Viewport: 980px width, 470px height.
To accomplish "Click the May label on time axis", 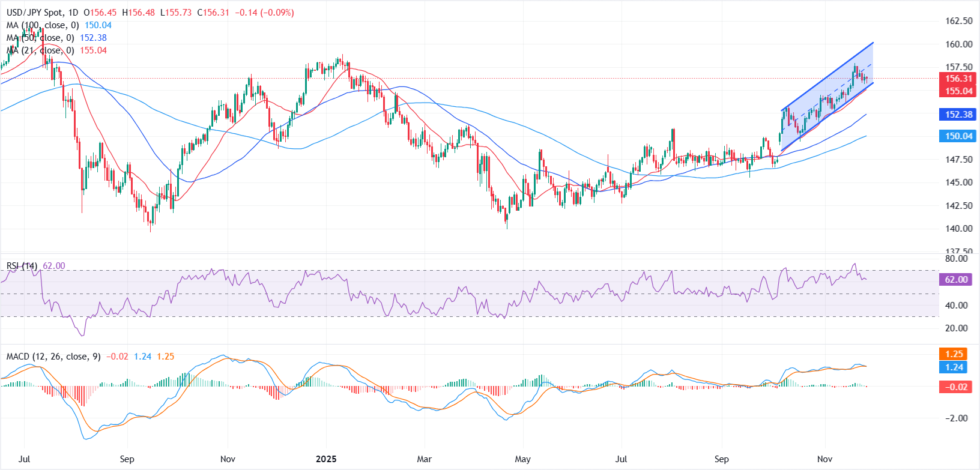I will 522,459.
